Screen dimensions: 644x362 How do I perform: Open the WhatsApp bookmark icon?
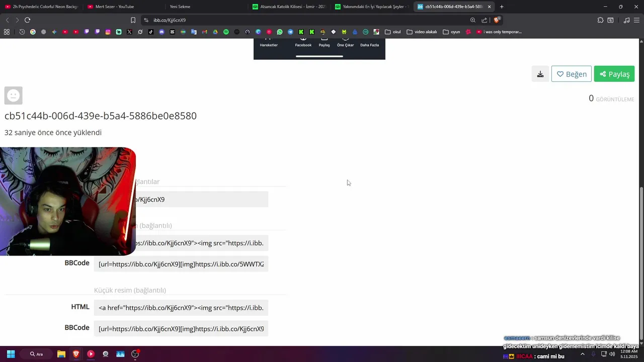(280, 32)
